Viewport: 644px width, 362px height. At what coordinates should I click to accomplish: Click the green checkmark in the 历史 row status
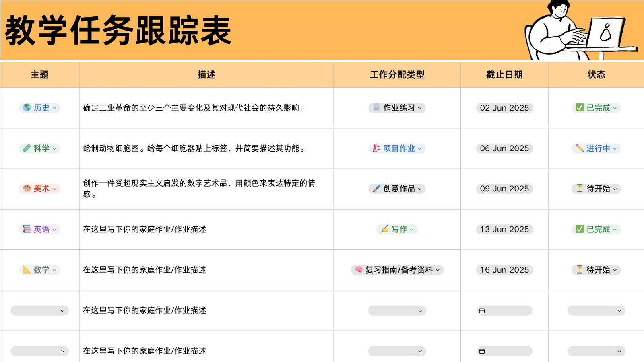pos(580,108)
